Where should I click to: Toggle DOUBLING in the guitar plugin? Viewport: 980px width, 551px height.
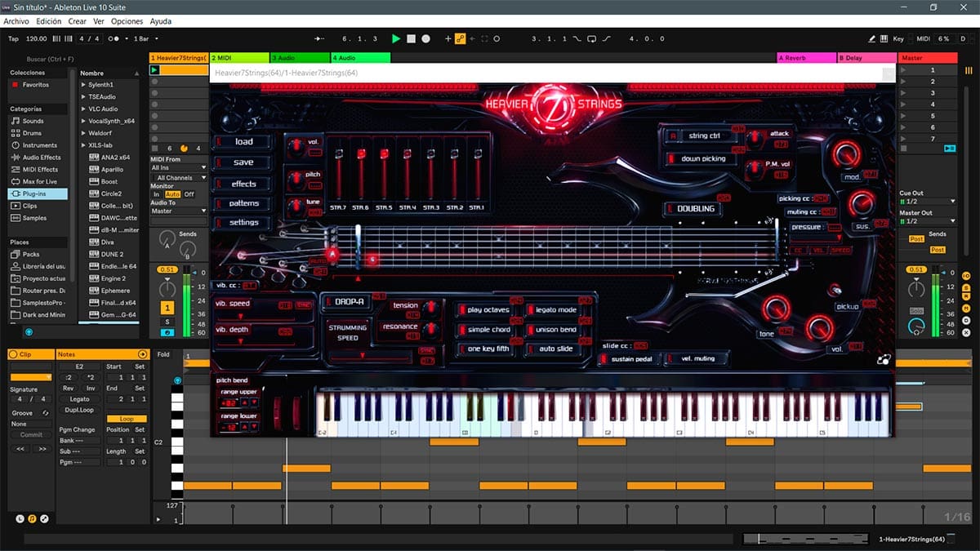click(695, 208)
